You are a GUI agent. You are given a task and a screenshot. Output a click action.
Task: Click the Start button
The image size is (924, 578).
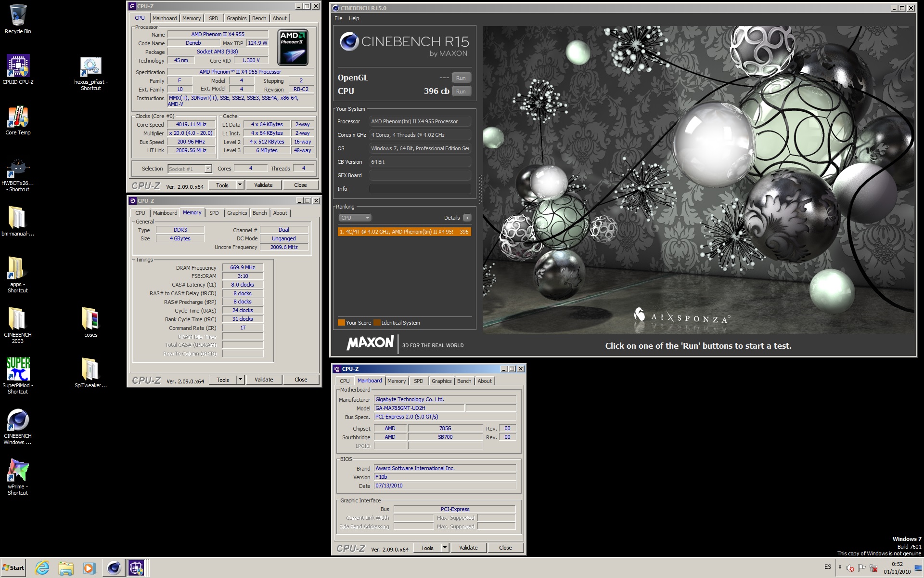click(13, 568)
